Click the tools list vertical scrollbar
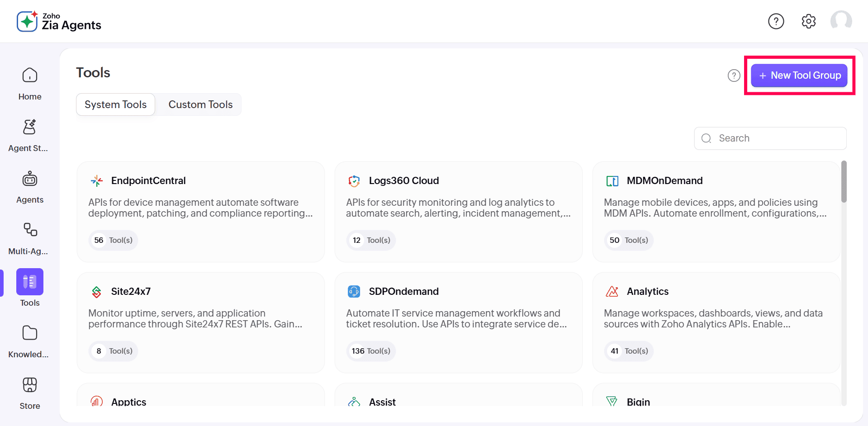 844,181
